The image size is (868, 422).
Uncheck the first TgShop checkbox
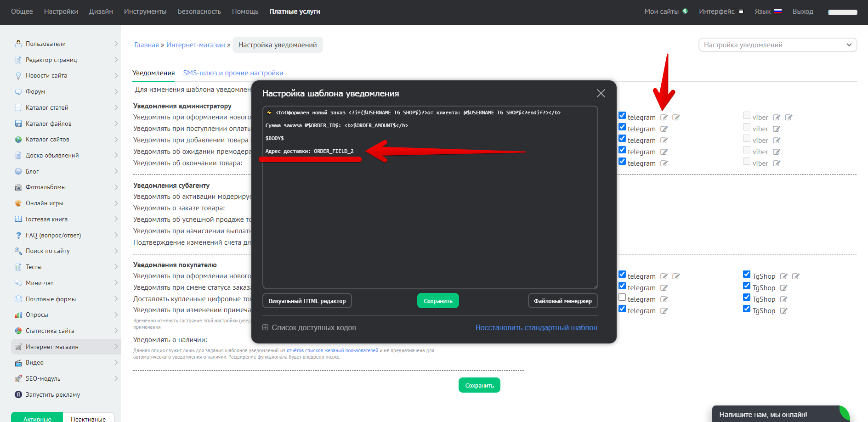click(x=747, y=275)
